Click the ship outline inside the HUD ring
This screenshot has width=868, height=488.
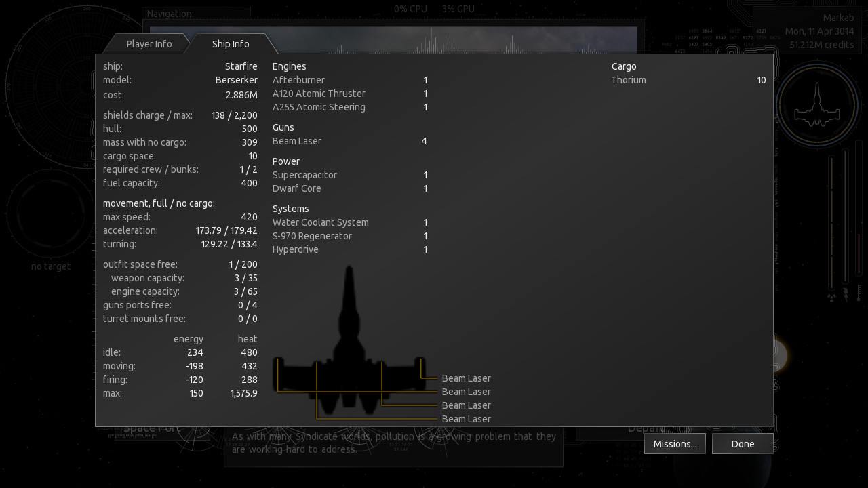point(816,105)
